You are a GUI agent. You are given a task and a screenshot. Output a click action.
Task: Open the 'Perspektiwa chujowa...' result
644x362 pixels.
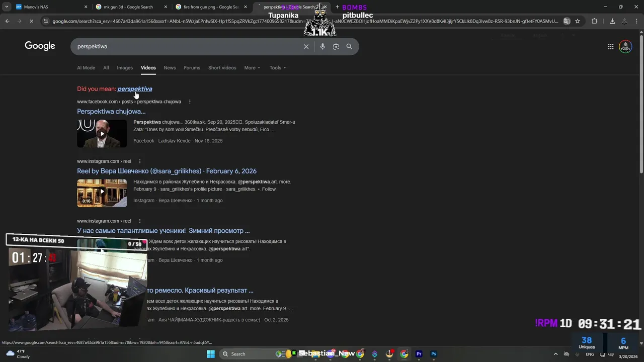pyautogui.click(x=111, y=112)
